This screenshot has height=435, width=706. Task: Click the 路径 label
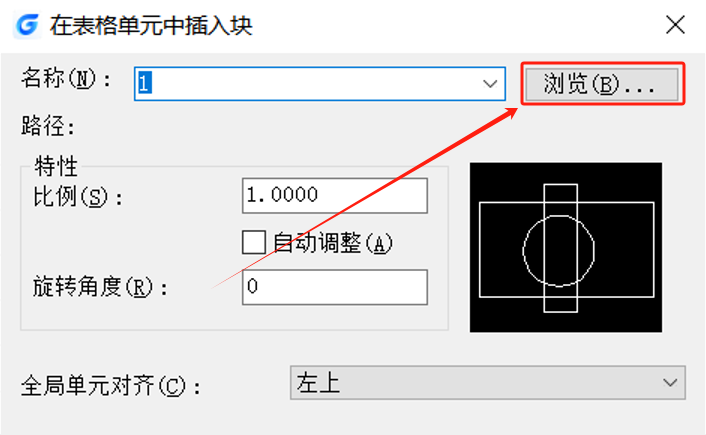click(x=48, y=126)
